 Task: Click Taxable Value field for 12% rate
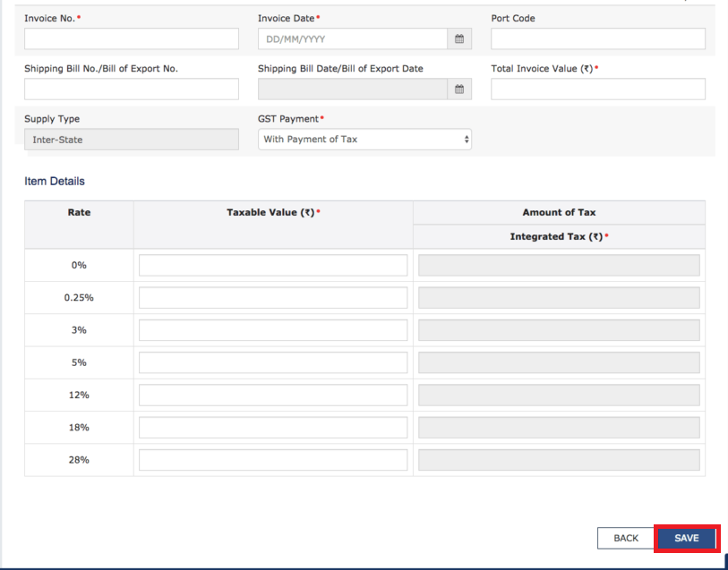[273, 396]
